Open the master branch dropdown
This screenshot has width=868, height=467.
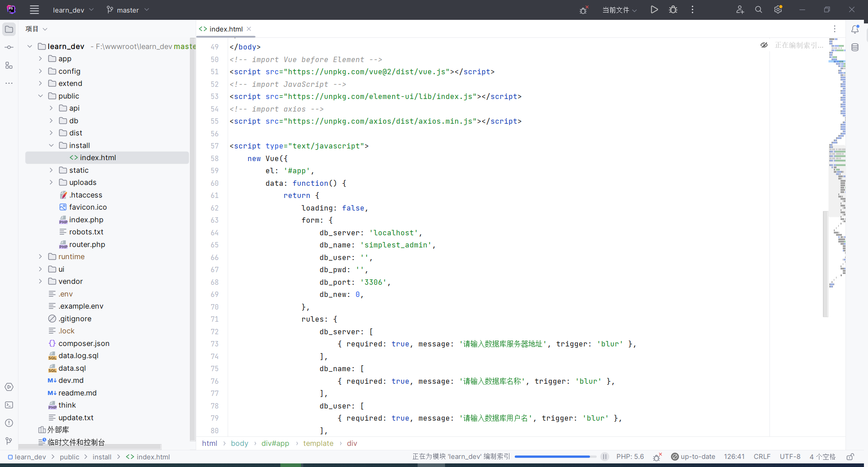click(x=128, y=10)
